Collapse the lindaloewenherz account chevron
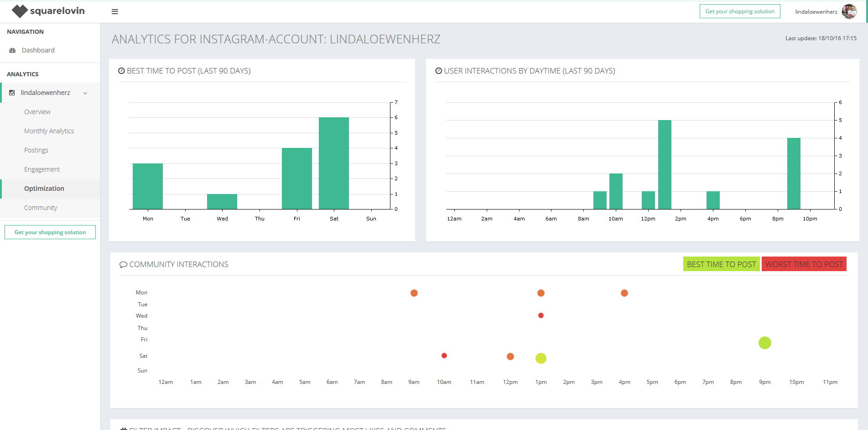868x430 pixels. [x=85, y=93]
